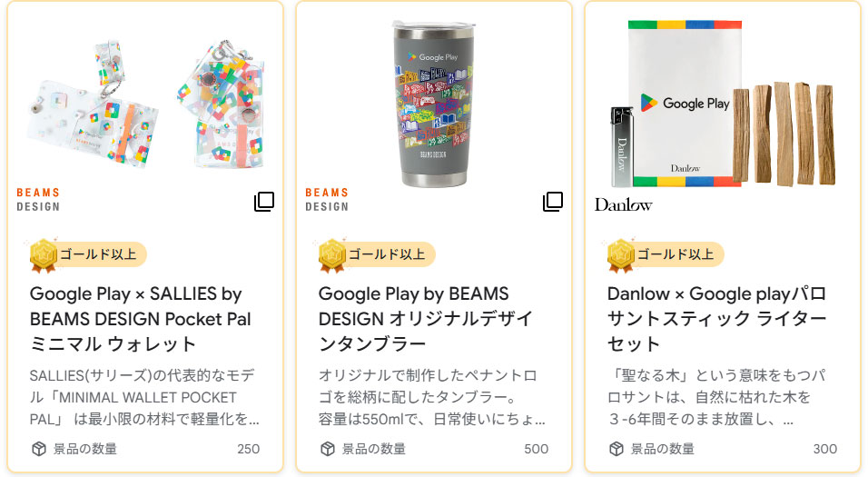Open the BEAMS DESIGN original tumbler title

[427, 319]
